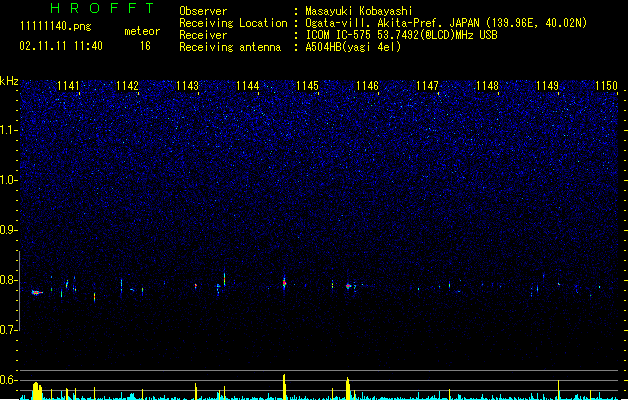Select the Ogata-vill. Akita-Pref. JAPAN location text
The image size is (629, 400).
(x=446, y=23)
